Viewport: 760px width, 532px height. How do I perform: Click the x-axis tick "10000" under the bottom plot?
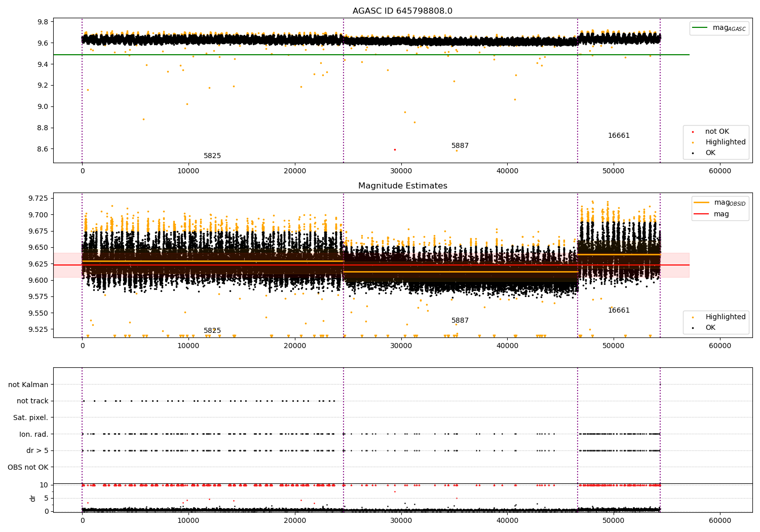(x=188, y=521)
